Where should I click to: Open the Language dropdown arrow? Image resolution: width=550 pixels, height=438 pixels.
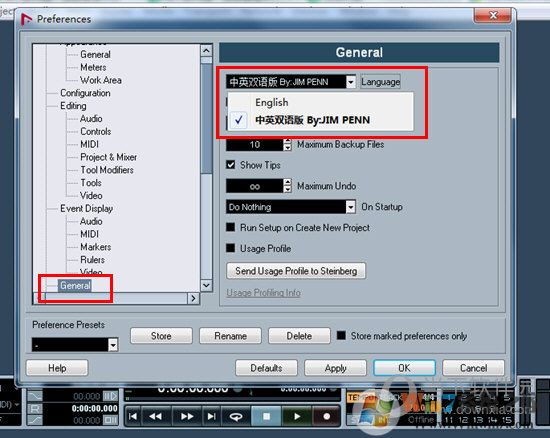(351, 82)
